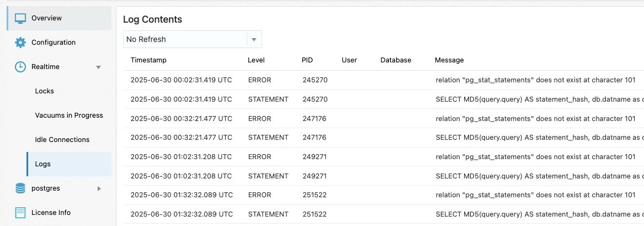
Task: Sort by the Timestamp column header
Action: 148,60
